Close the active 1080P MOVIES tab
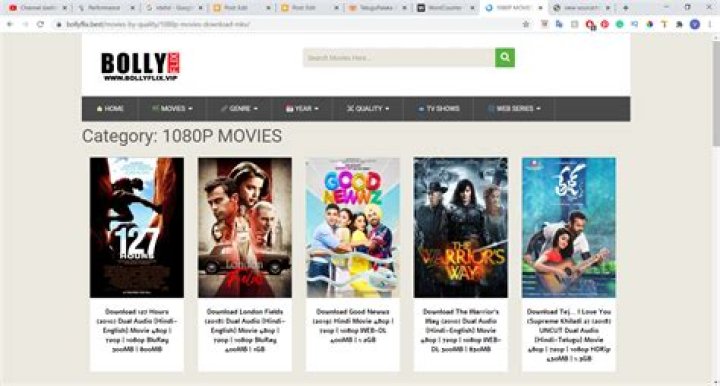The image size is (720, 386). click(540, 8)
